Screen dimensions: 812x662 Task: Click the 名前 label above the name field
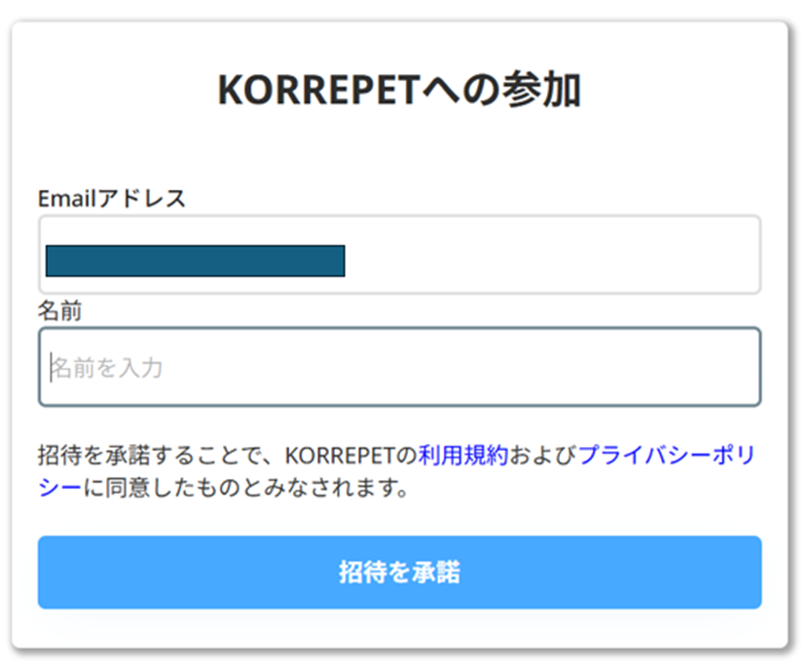pyautogui.click(x=60, y=312)
